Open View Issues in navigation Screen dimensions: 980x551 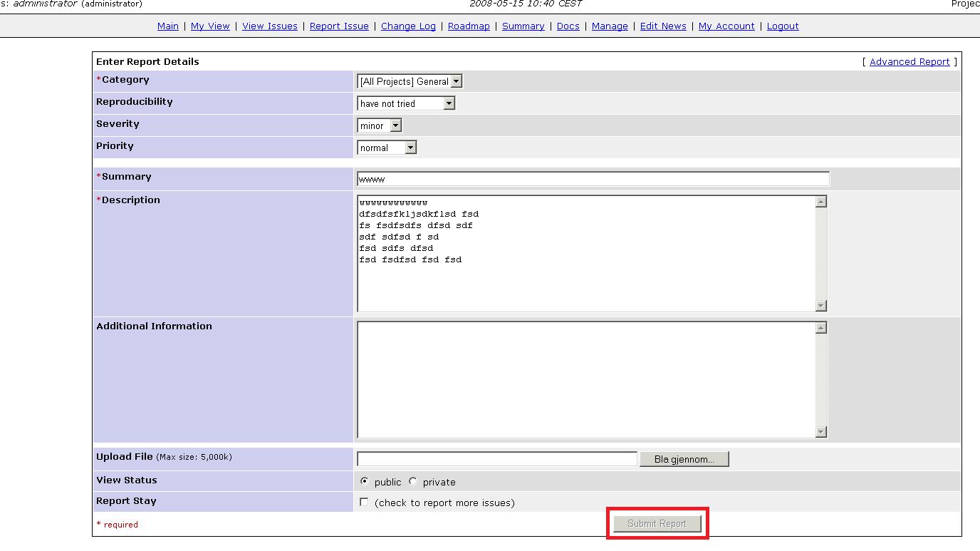click(269, 26)
